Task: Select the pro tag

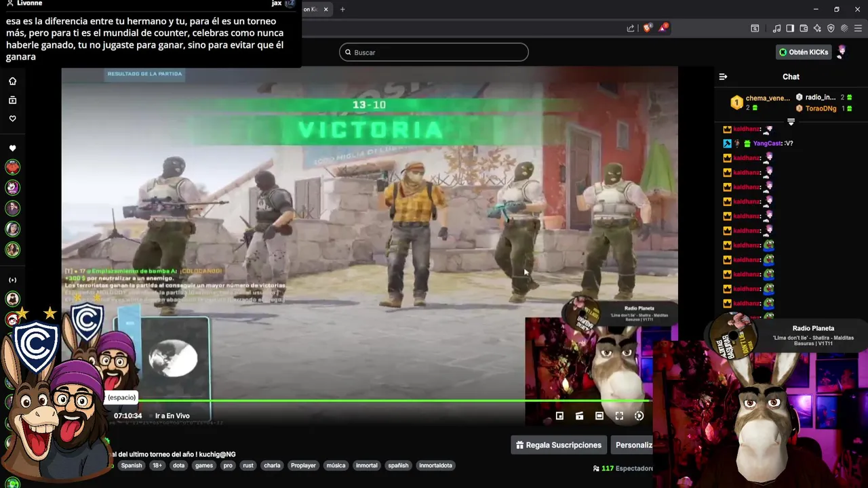Action: click(228, 466)
